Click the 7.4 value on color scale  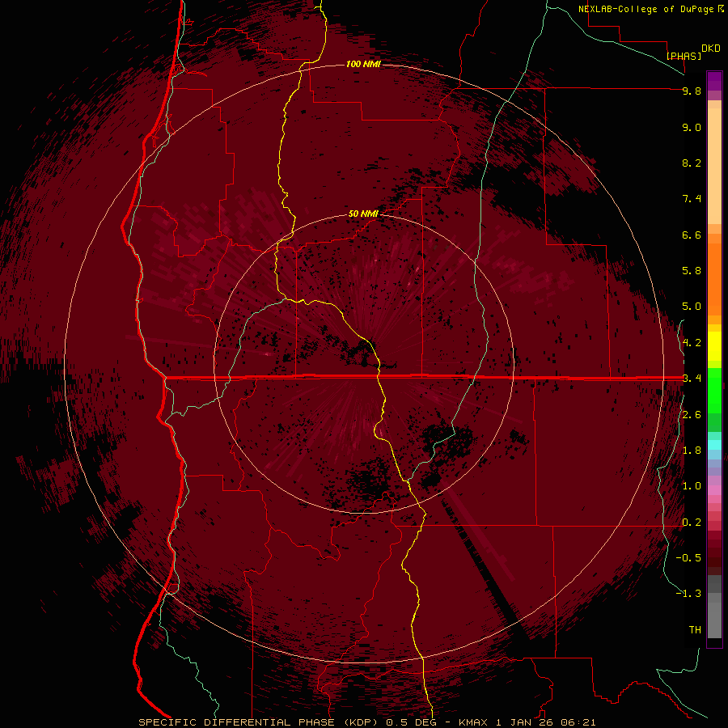(692, 199)
